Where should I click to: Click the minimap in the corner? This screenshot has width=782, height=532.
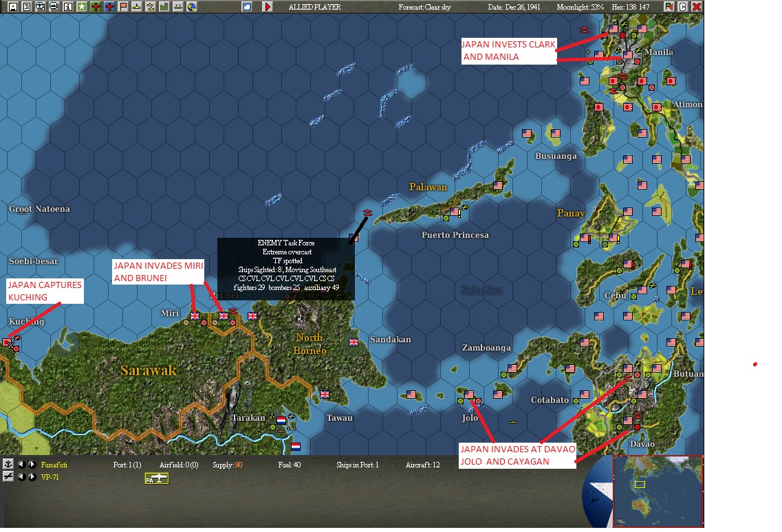(658, 491)
